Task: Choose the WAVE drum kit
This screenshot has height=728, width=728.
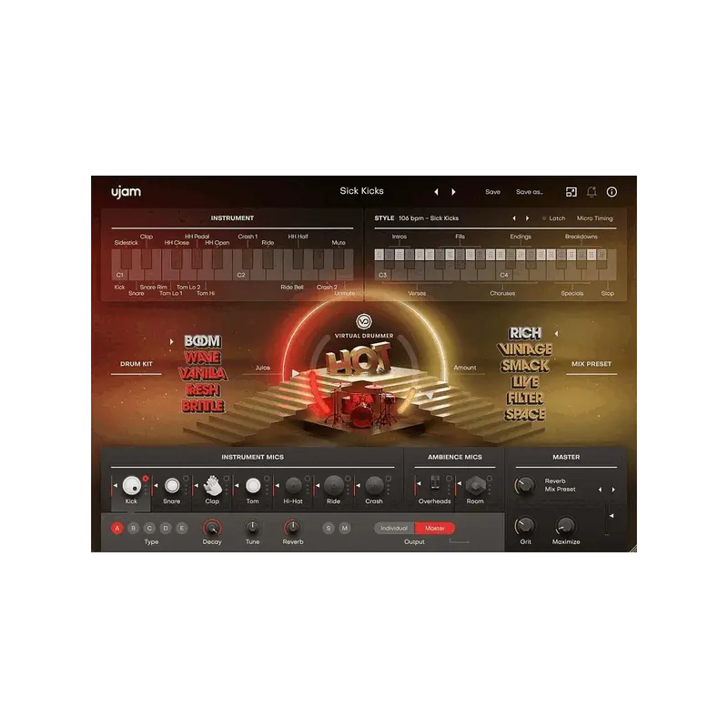Action: 202,358
